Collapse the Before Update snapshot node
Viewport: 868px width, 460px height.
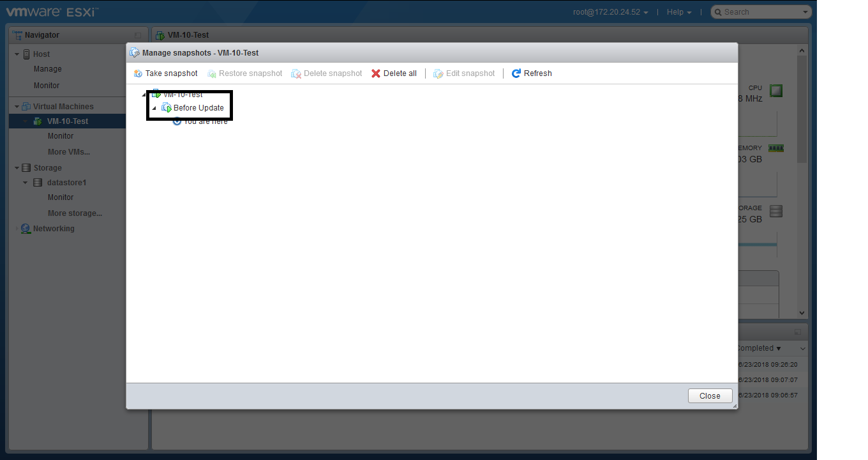[x=154, y=109]
